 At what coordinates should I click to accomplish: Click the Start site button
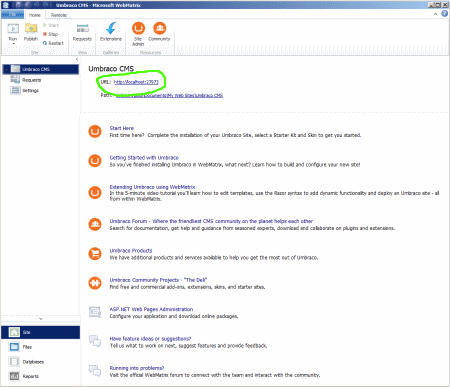[x=50, y=25]
